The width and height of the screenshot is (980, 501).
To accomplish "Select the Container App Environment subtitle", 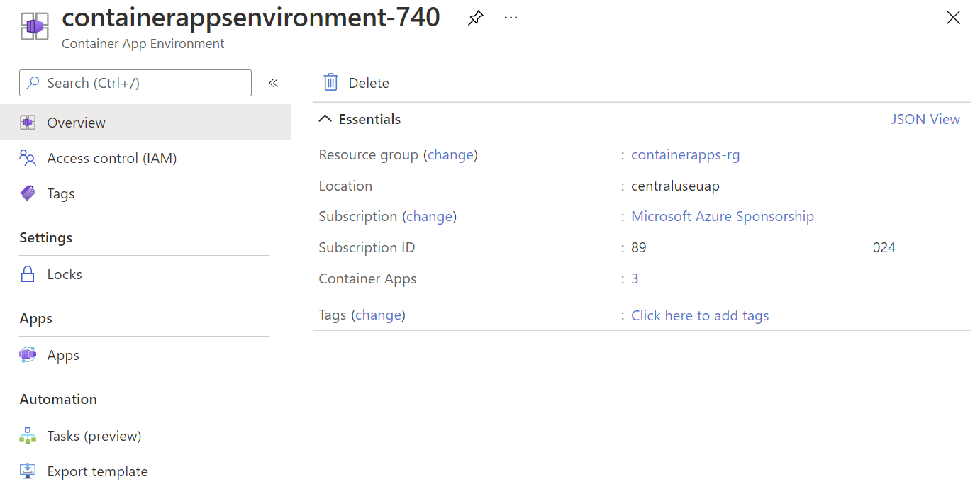I will (x=143, y=43).
